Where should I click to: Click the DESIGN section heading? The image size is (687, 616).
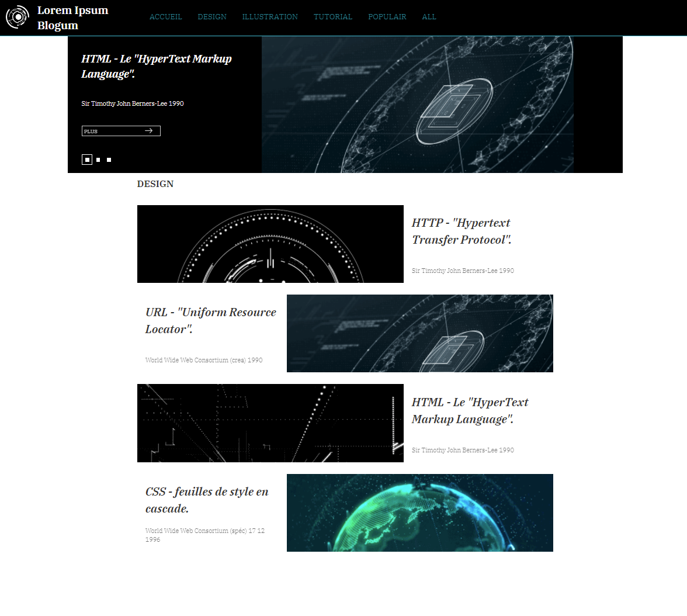pos(155,184)
